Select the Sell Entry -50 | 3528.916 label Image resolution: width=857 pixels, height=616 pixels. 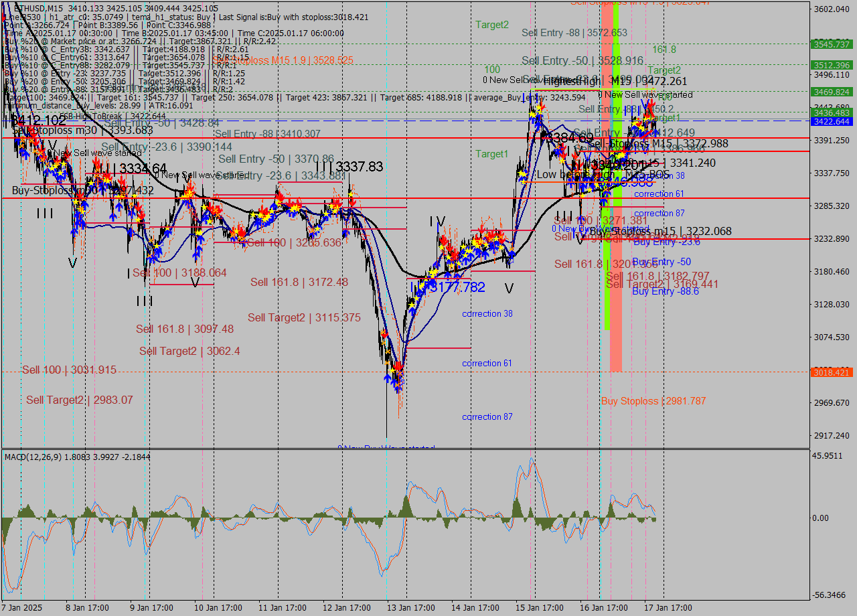coord(582,60)
